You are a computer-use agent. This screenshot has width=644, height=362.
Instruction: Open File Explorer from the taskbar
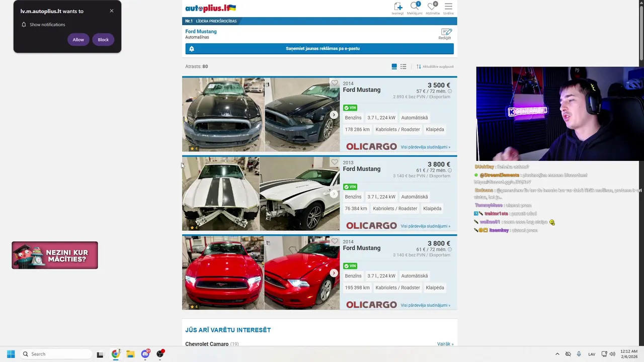pos(130,354)
